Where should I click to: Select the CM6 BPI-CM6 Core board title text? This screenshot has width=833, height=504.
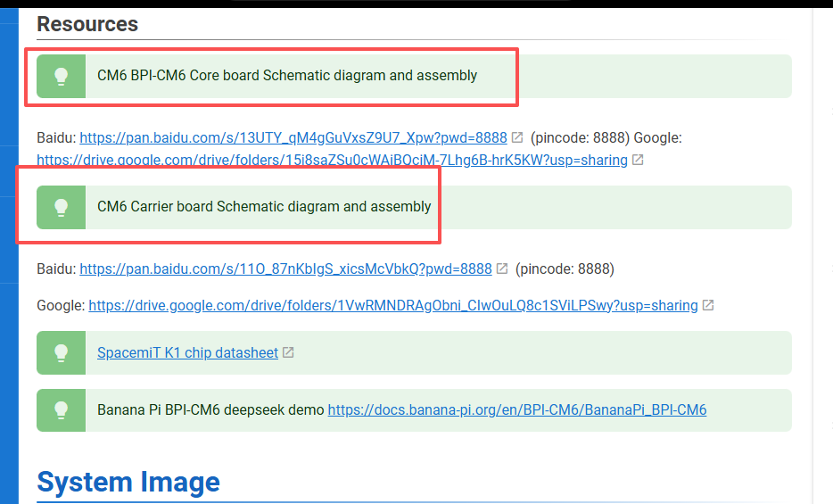coord(286,76)
